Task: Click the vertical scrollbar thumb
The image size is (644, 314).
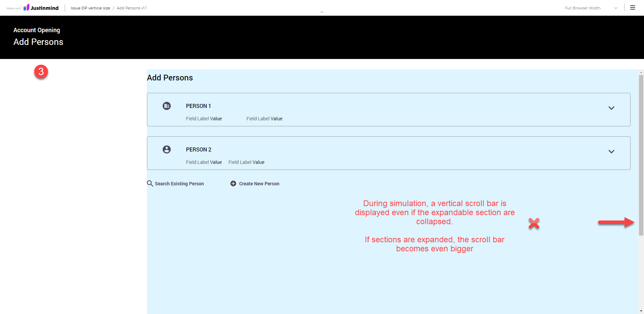Action: [x=641, y=154]
